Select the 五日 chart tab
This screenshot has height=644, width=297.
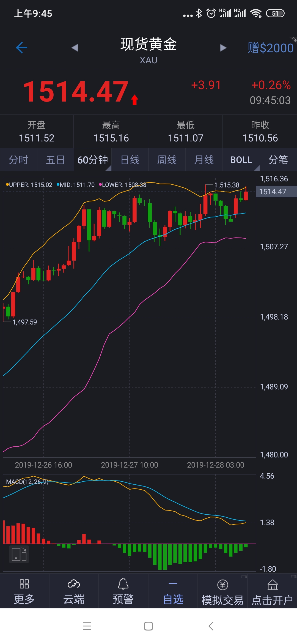[x=56, y=160]
